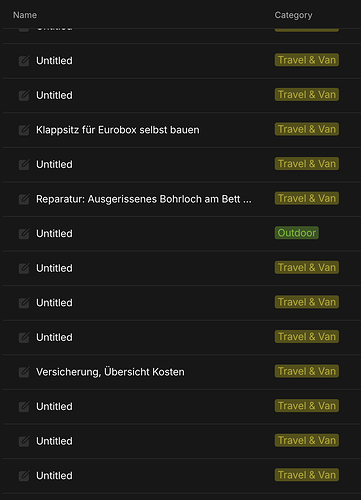Click Travel & Van tag in Reparatur row
This screenshot has height=500, width=361.
[x=307, y=198]
